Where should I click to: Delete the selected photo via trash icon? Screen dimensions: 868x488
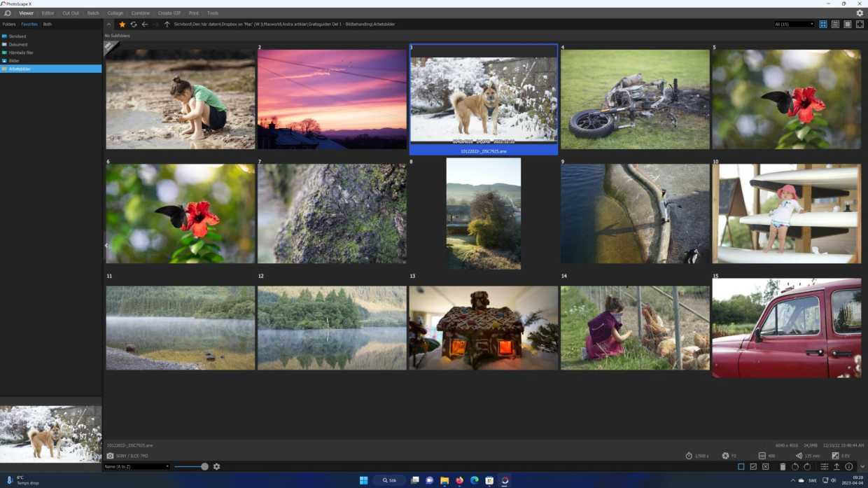click(x=783, y=466)
